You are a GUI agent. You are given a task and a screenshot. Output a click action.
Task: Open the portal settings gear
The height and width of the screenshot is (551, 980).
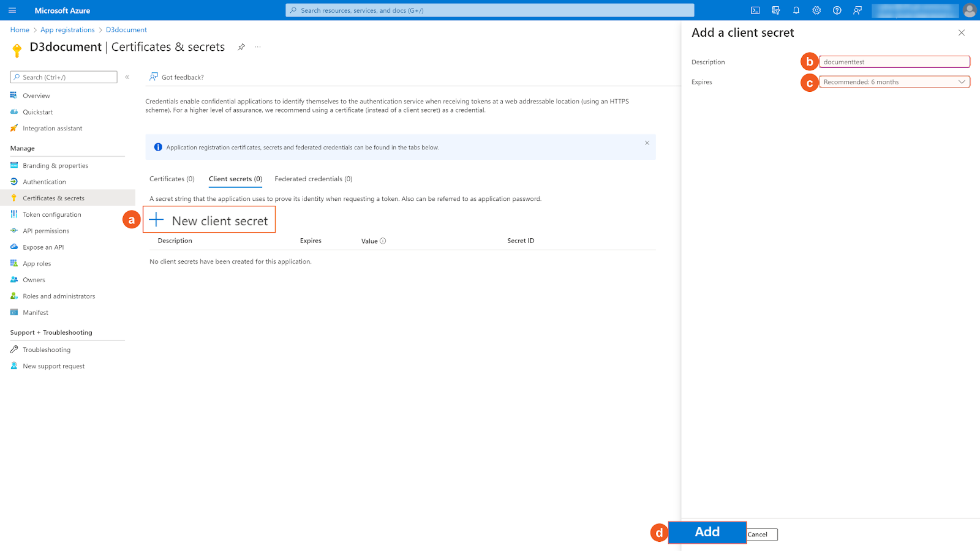[x=816, y=10]
